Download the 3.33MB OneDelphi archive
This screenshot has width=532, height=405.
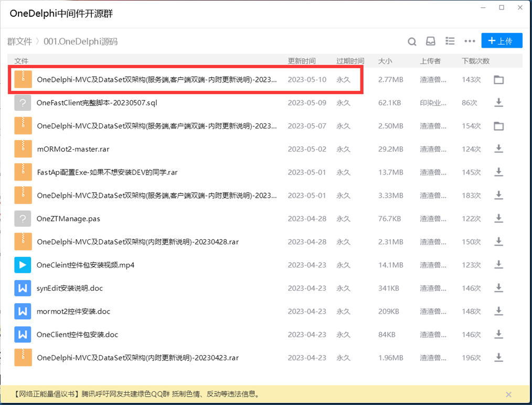point(498,195)
